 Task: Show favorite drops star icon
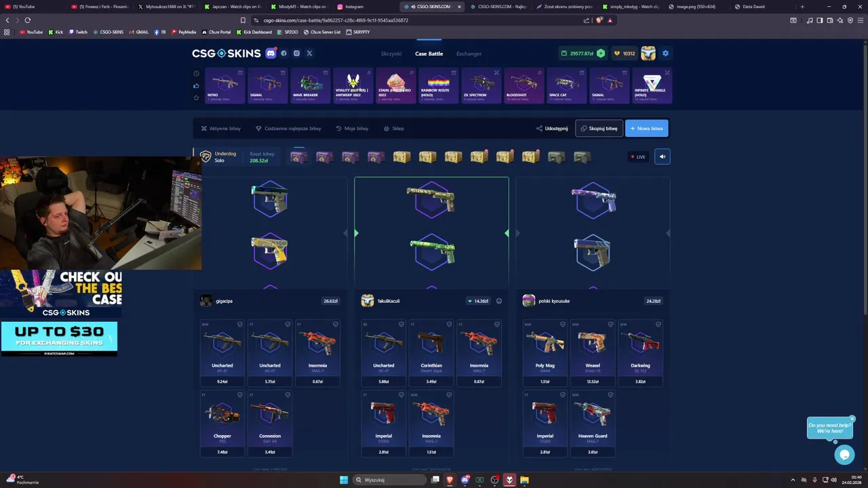[196, 98]
